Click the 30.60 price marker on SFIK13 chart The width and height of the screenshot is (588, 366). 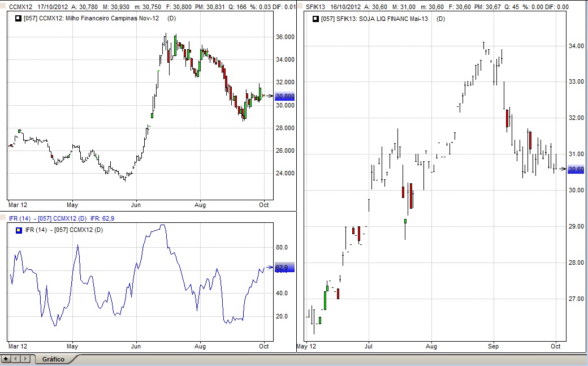tap(576, 169)
